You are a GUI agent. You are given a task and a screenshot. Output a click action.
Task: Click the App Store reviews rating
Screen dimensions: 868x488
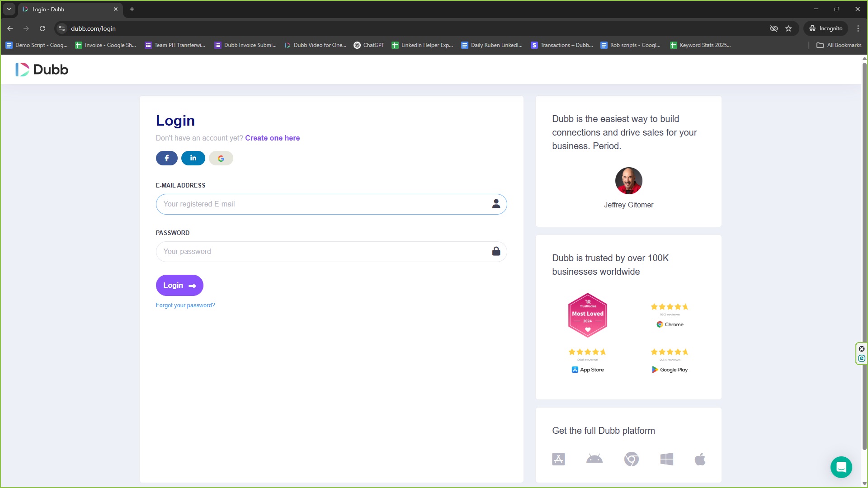(587, 361)
